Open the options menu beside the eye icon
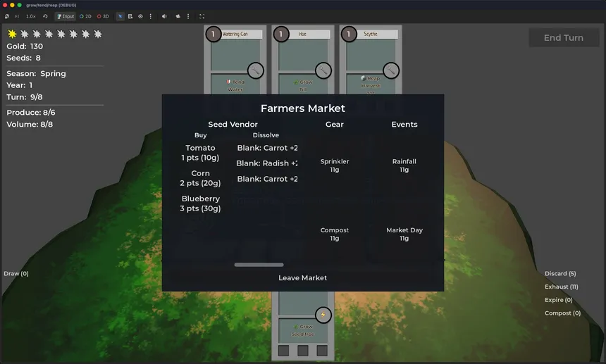Image resolution: width=606 pixels, height=364 pixels. (150, 16)
